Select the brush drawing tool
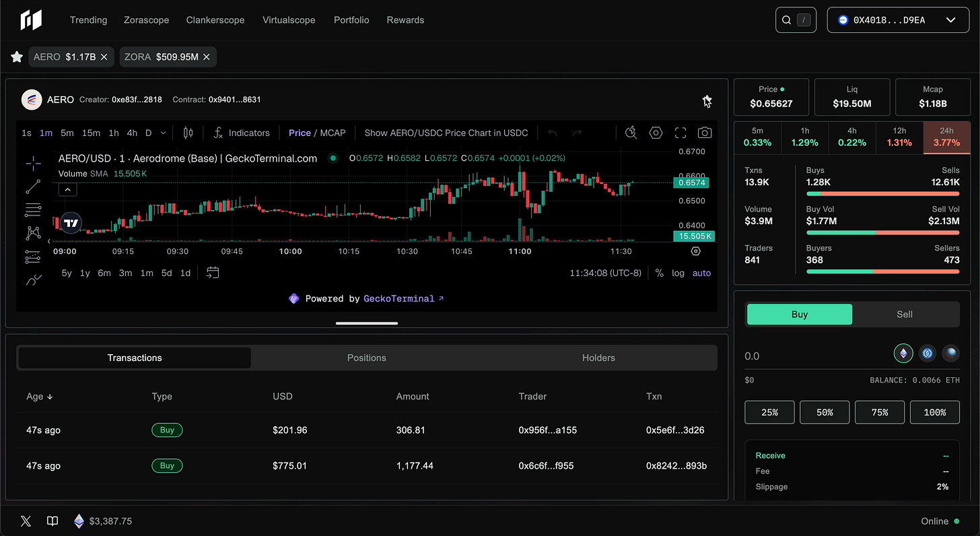 [x=33, y=280]
